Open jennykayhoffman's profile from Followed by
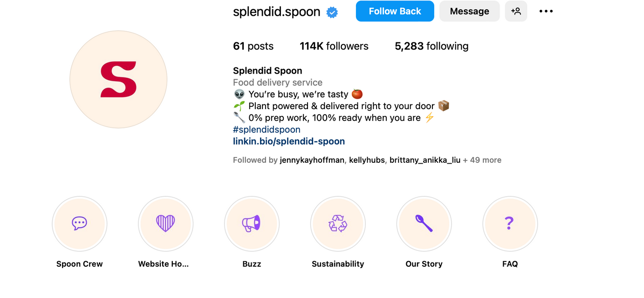Viewport: 644px width, 298px height. click(312, 160)
